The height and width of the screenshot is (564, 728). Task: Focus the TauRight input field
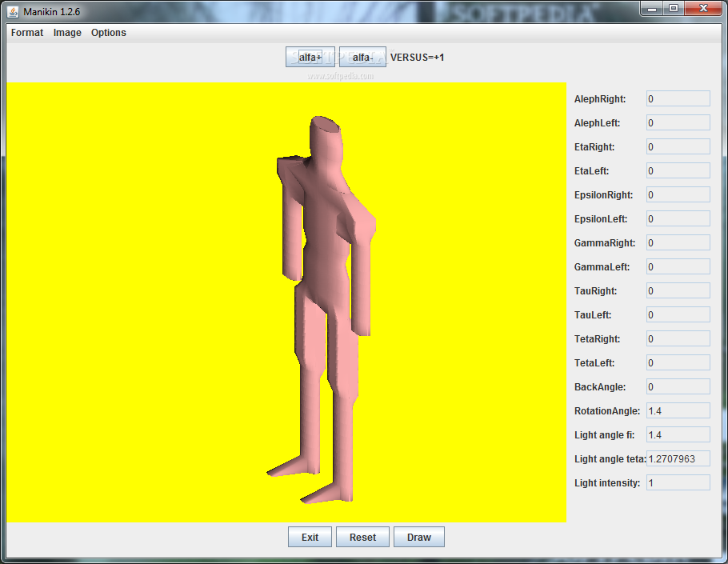coord(678,291)
